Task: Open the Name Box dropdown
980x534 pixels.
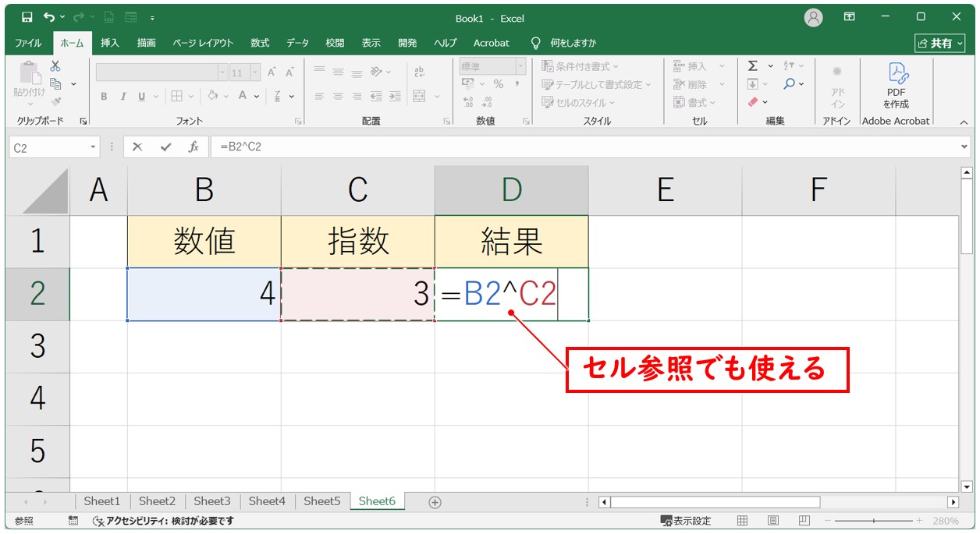Action: pyautogui.click(x=94, y=147)
